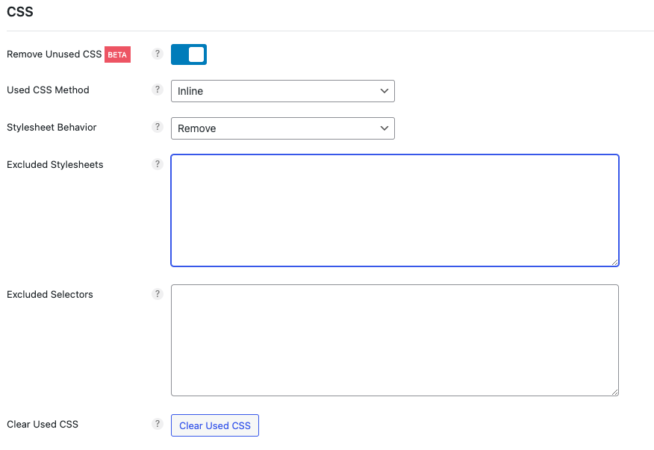654x450 pixels.
Task: Click help icon next to Remove Unused CSS
Action: [157, 54]
